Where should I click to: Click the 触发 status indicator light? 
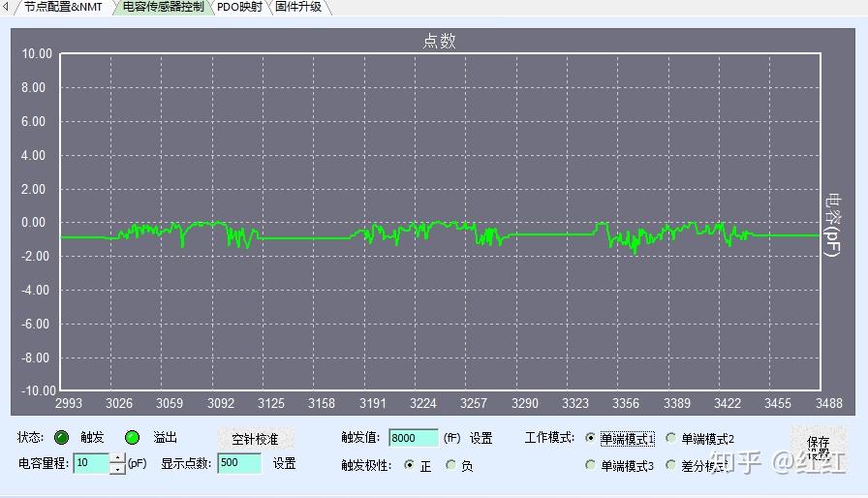tap(61, 438)
